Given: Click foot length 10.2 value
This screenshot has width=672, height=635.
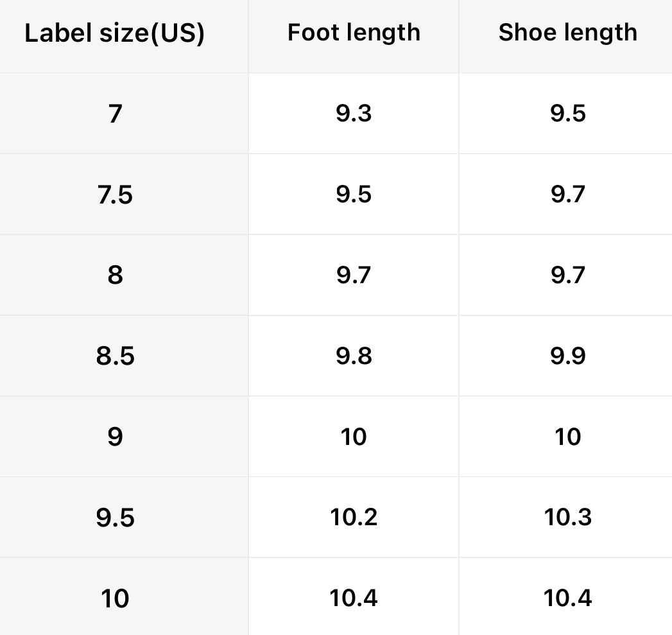Looking at the screenshot, I should point(354,518).
